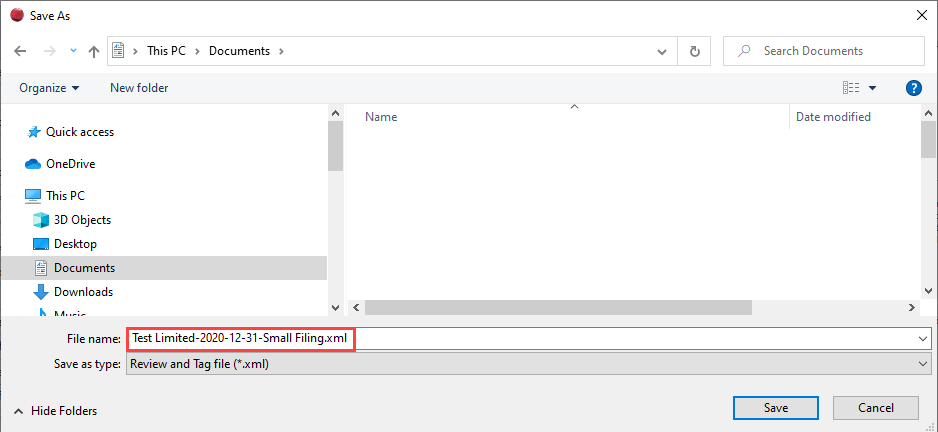This screenshot has width=938, height=432.
Task: Click the search magnifier icon
Action: pyautogui.click(x=744, y=51)
